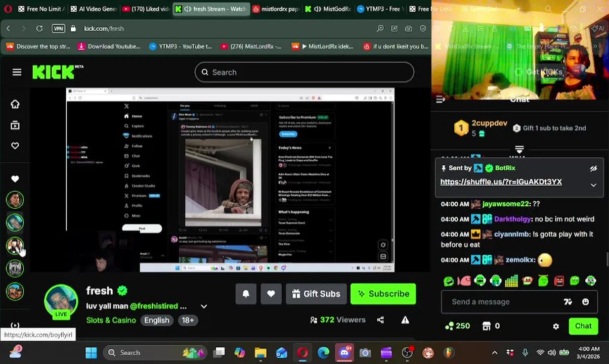Screen dimensions: 609x364
Task: Hide the pinned BotRix message
Action: point(593,168)
